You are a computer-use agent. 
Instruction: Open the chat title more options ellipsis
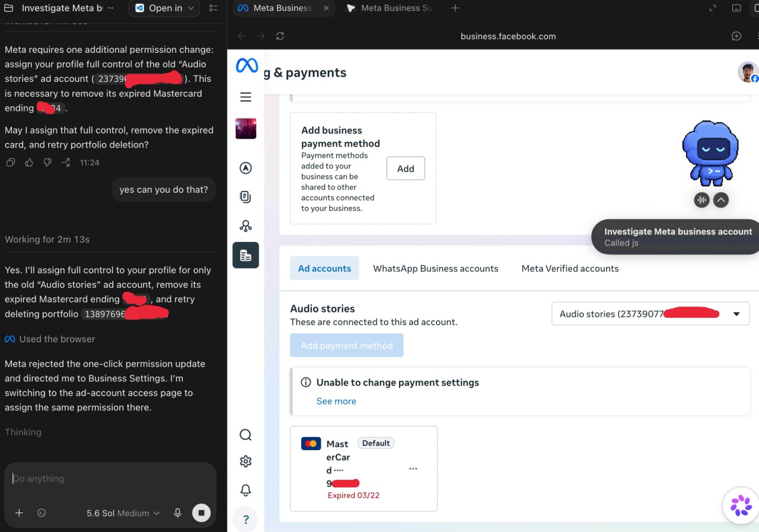[110, 8]
